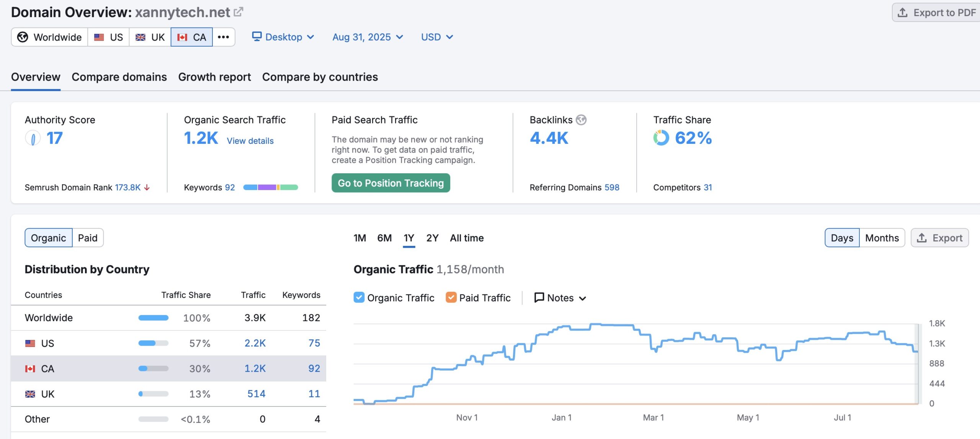Open the Desktop device dropdown
Screen dimensions: 980x439
click(x=283, y=37)
